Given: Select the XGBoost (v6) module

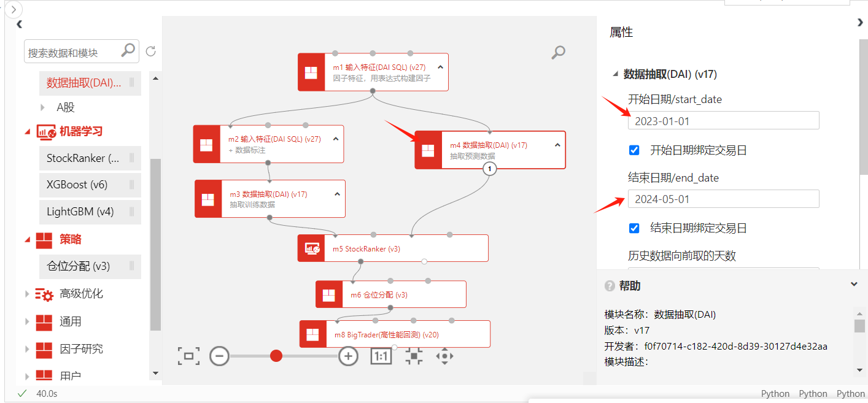Looking at the screenshot, I should point(77,185).
